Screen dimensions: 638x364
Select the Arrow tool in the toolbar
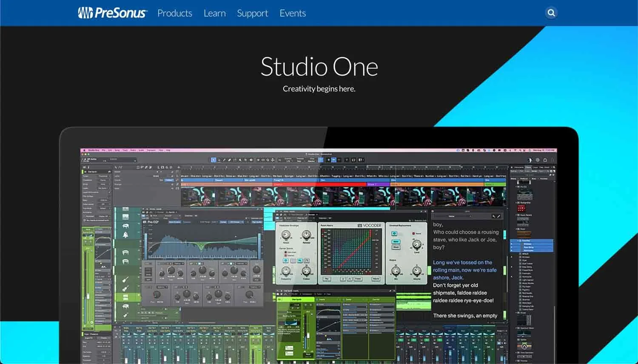213,160
